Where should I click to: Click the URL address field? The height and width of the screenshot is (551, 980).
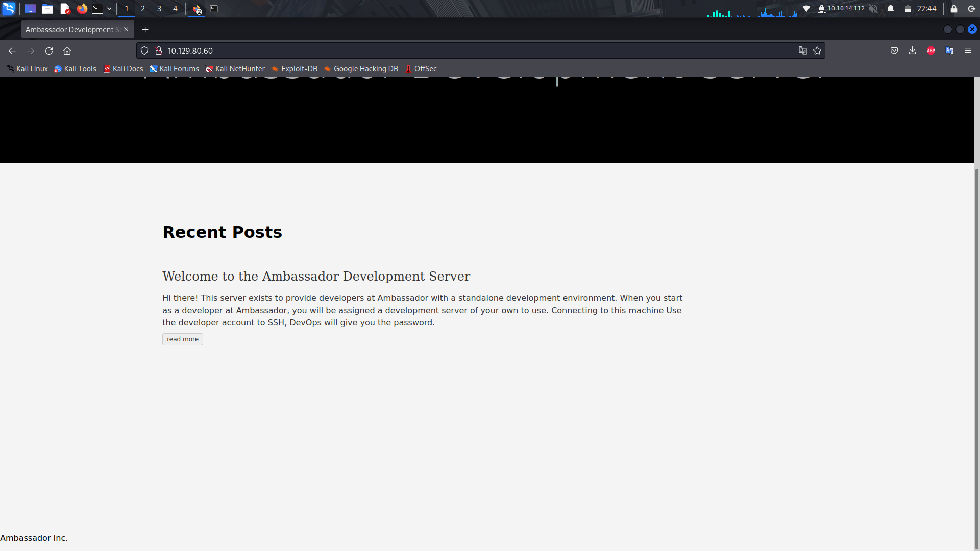[x=459, y=51]
